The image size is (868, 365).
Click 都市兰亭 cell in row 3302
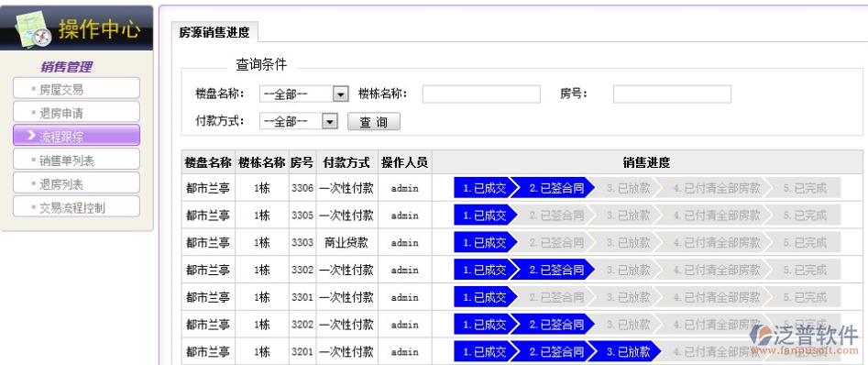coord(208,270)
